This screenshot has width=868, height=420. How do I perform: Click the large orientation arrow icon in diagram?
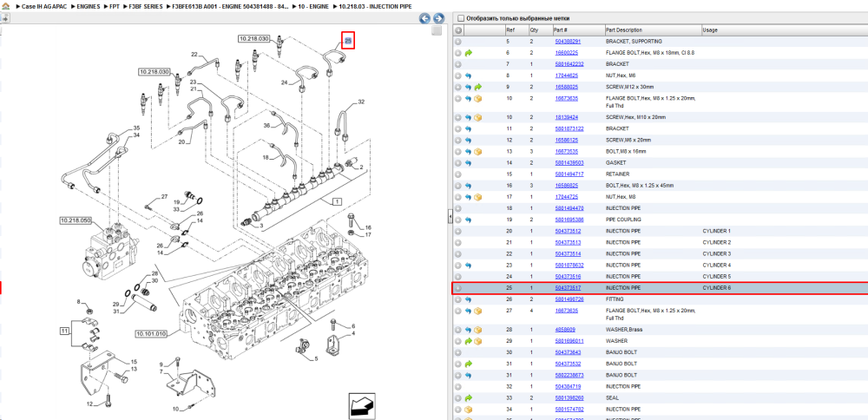tap(360, 406)
